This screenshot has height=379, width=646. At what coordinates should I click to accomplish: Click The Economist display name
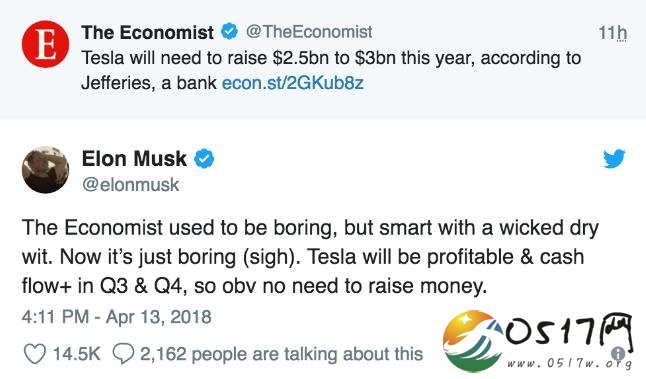point(147,33)
